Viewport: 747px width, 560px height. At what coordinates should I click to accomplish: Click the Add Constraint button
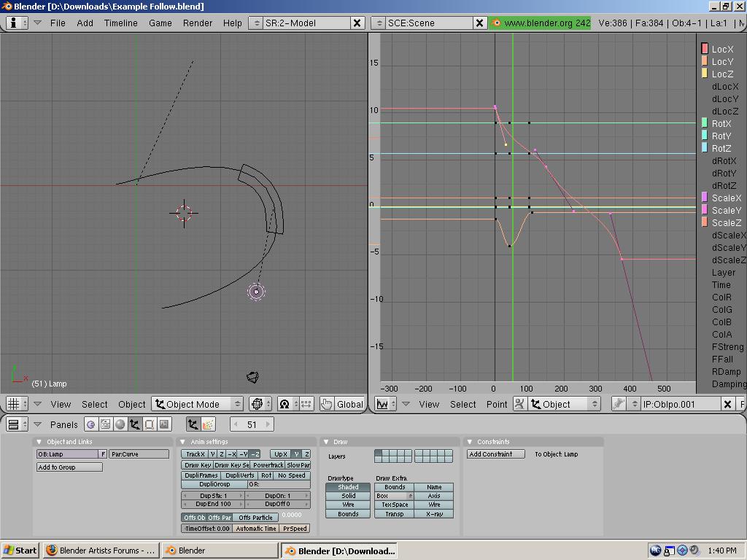tap(495, 454)
